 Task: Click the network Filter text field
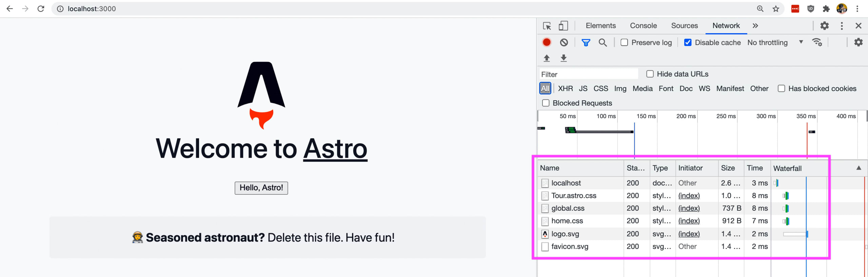[x=589, y=74]
